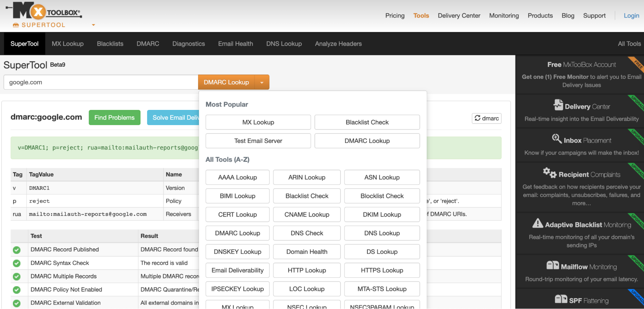Click the Adaptive Blacklist Monitoring warning icon
The height and width of the screenshot is (309, 644).
tap(537, 224)
